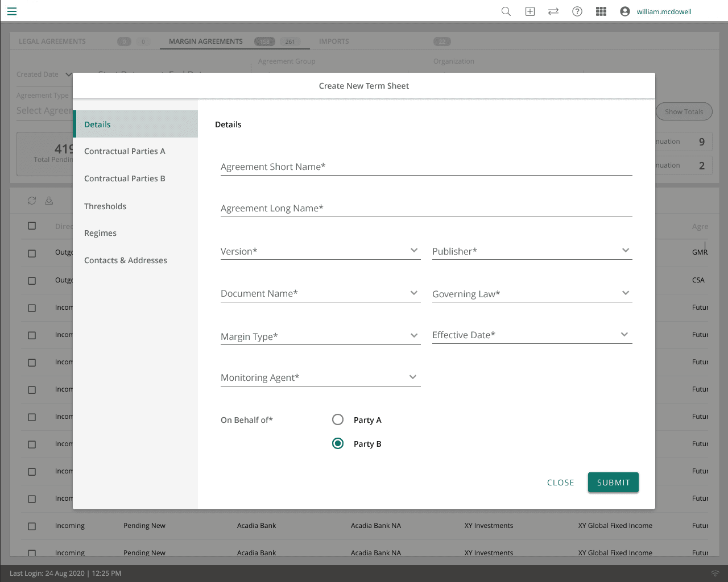Viewport: 728px width, 582px height.
Task: Click the william.mcdowell username
Action: 664,11
